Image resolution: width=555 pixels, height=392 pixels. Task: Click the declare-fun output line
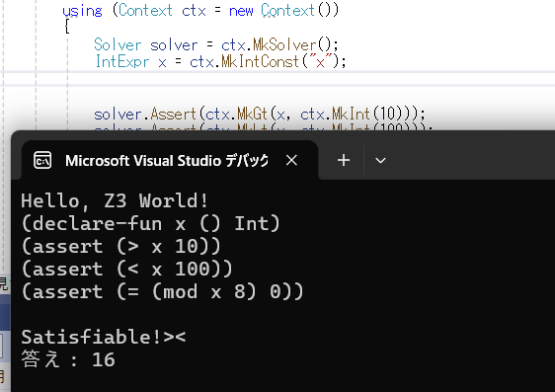[150, 223]
